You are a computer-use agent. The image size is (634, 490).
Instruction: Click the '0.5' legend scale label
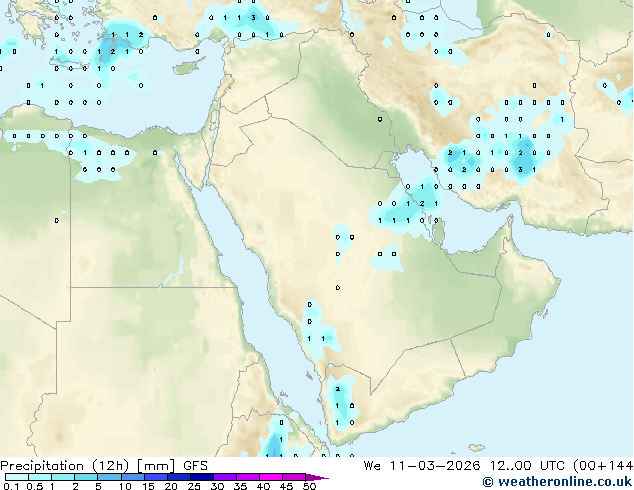pos(34,486)
